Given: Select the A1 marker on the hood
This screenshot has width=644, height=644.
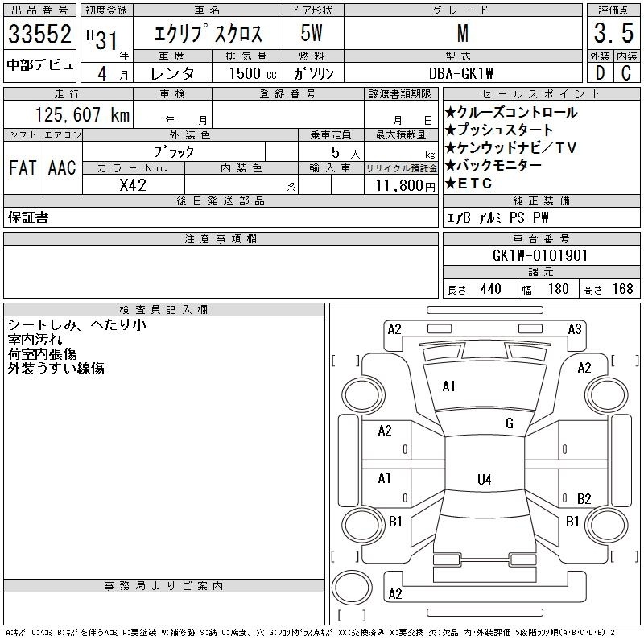Looking at the screenshot, I should pyautogui.click(x=449, y=386).
